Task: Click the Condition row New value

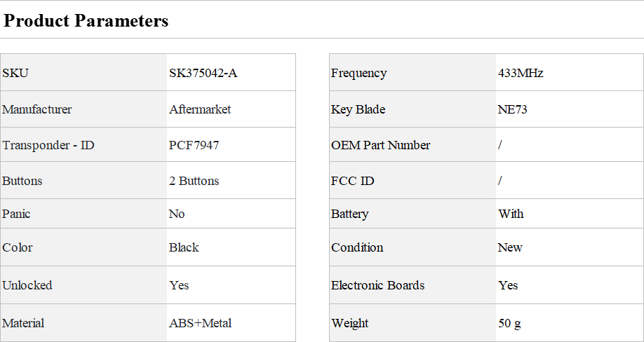Action: (510, 247)
